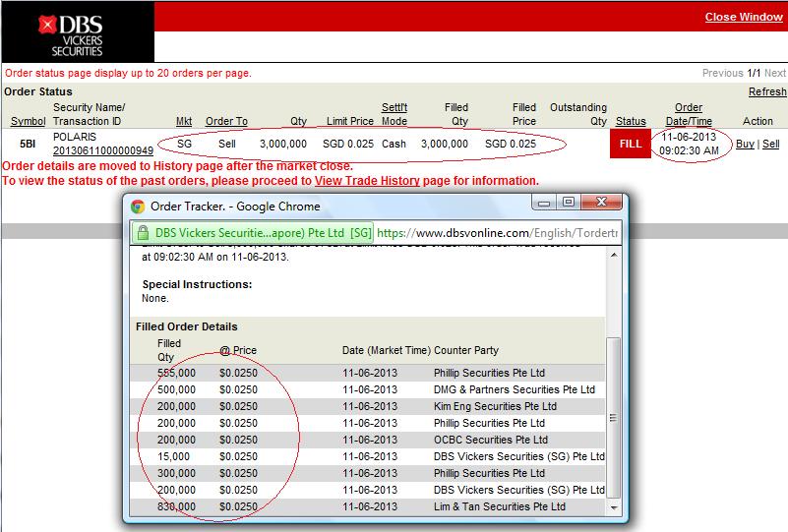Click the dbsvonline.com address bar URL

pyautogui.click(x=497, y=233)
